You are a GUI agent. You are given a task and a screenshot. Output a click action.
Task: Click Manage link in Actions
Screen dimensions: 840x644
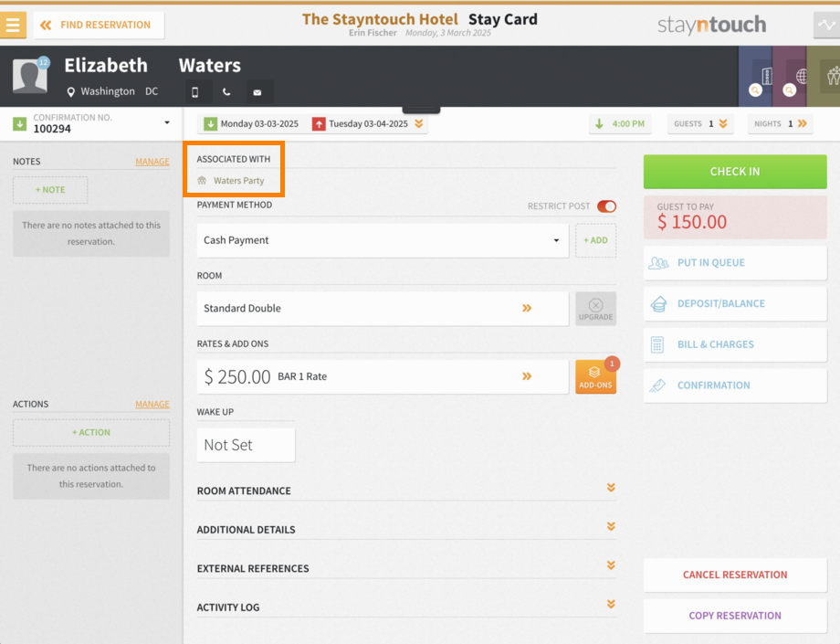(x=152, y=404)
